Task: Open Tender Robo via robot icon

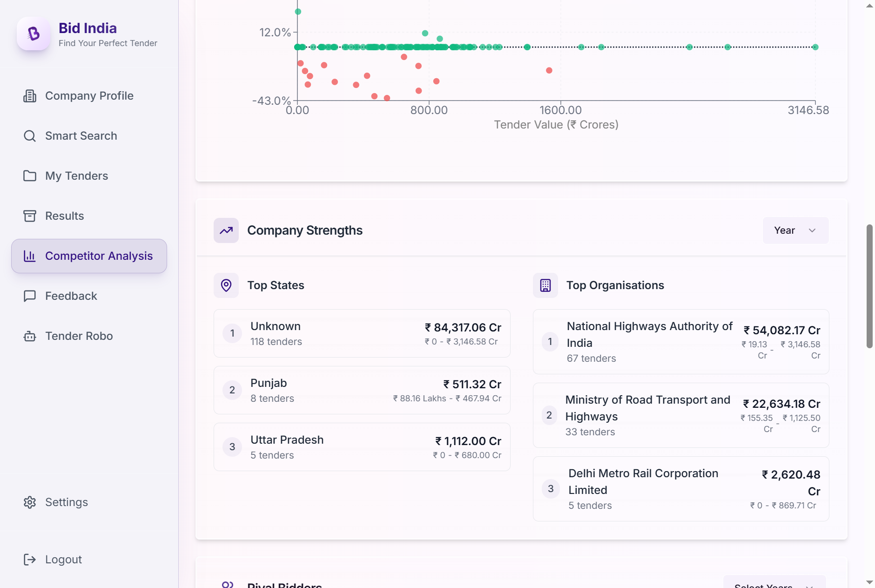Action: [30, 336]
